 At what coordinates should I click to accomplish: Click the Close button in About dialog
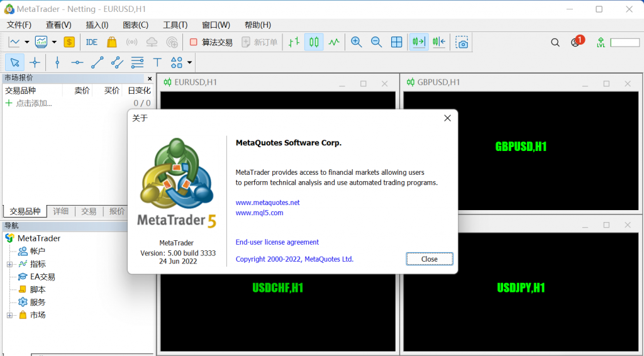point(429,259)
